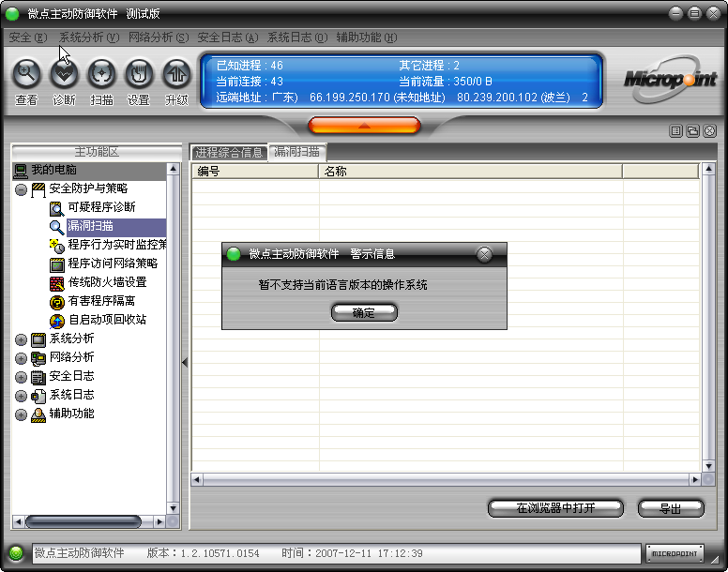Close the 警示信息 dialog
The height and width of the screenshot is (572, 728).
484,254
